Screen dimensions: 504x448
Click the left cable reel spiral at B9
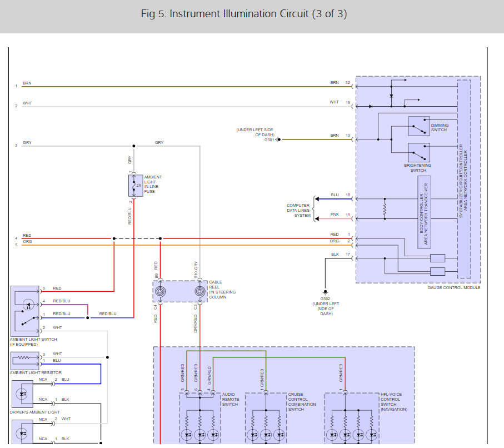(x=160, y=292)
